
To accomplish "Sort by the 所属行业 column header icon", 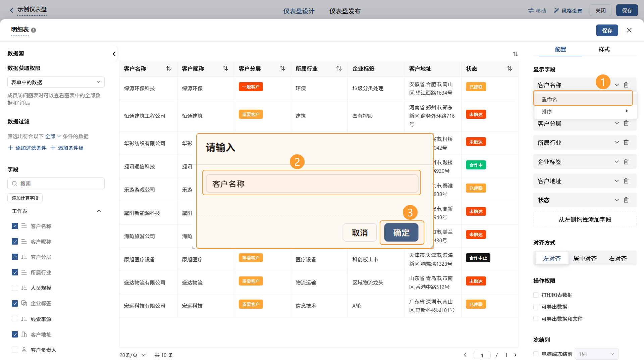I will (x=339, y=68).
